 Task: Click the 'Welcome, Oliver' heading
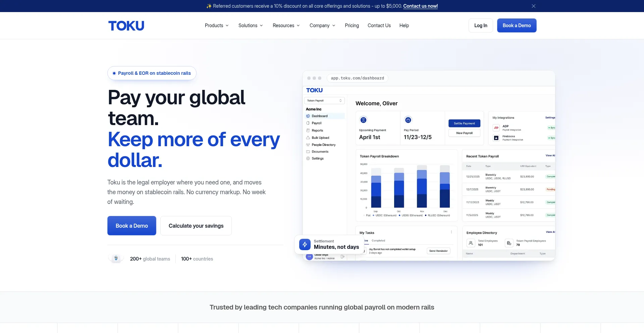[x=376, y=104]
